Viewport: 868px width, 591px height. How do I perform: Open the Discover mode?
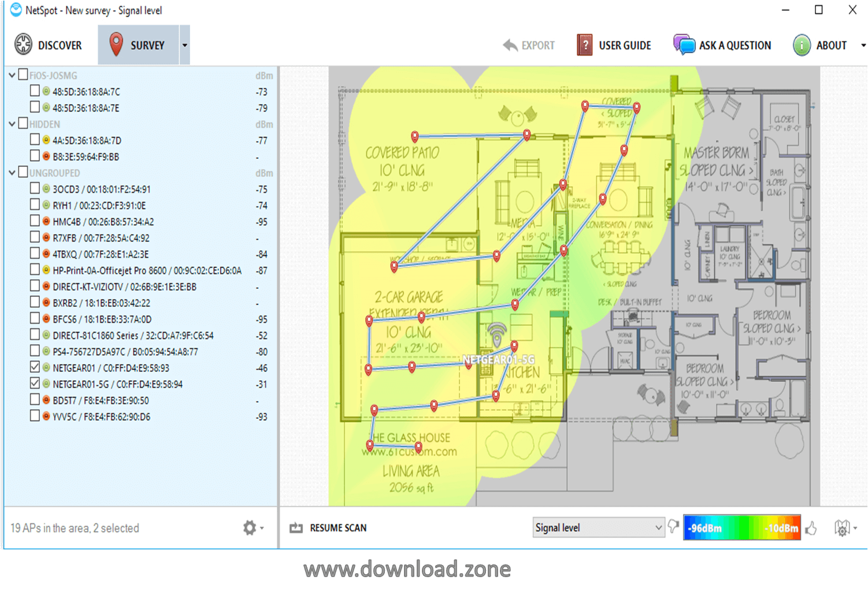[x=49, y=45]
